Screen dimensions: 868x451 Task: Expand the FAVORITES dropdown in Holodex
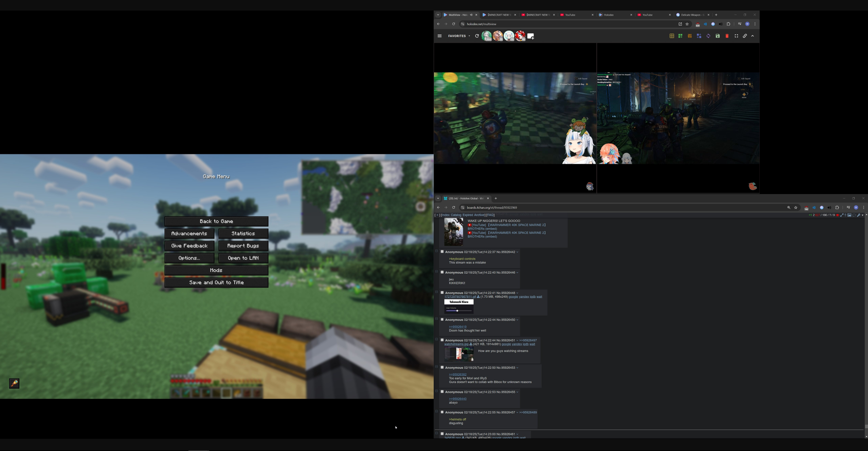(x=459, y=36)
